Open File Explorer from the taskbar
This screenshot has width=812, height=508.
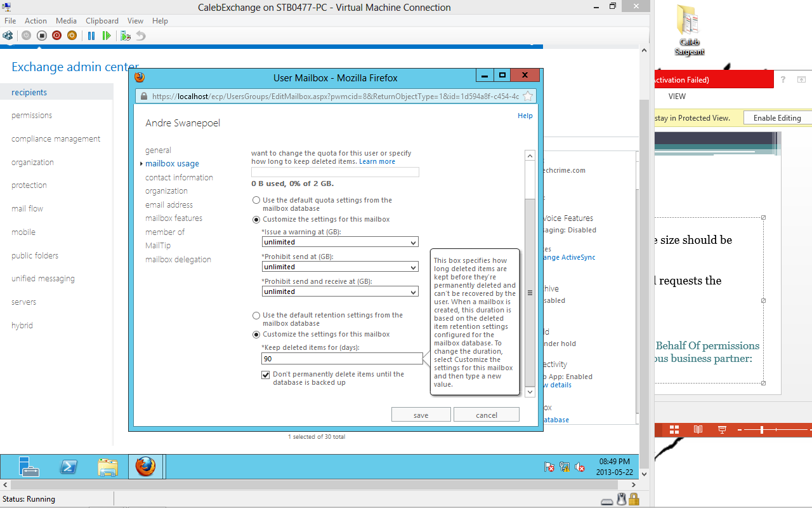[x=108, y=467]
